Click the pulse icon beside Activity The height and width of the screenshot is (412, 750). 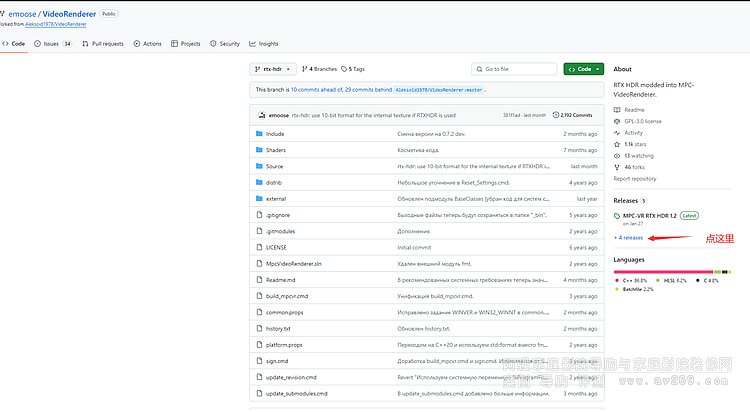tap(617, 133)
